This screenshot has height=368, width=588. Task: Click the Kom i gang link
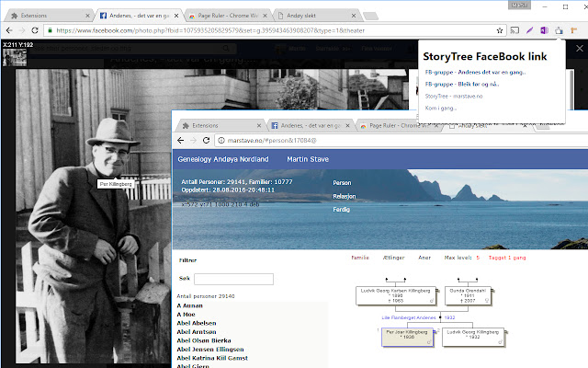pos(441,109)
